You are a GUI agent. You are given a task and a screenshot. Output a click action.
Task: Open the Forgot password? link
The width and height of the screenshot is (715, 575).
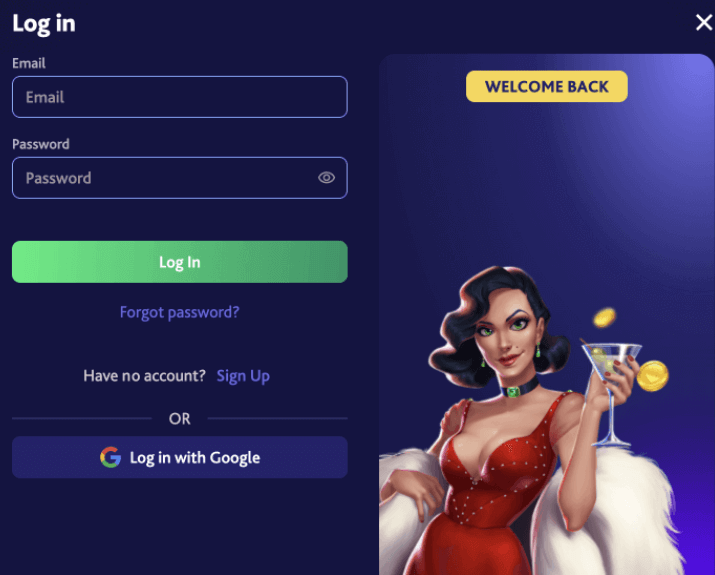pos(180,312)
